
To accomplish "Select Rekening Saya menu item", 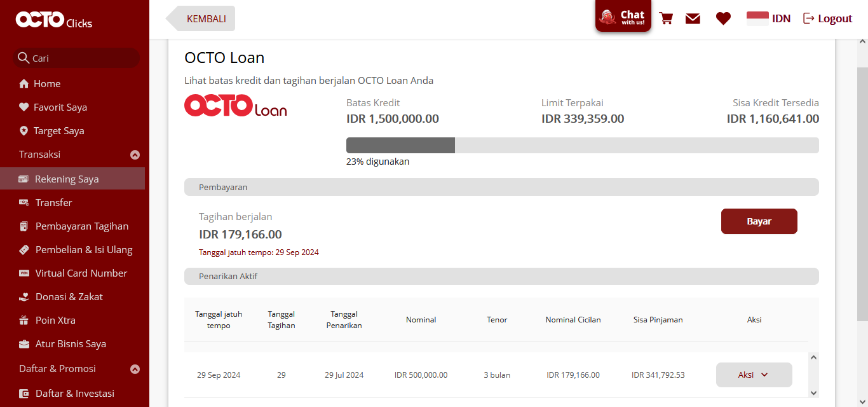I will (x=72, y=179).
